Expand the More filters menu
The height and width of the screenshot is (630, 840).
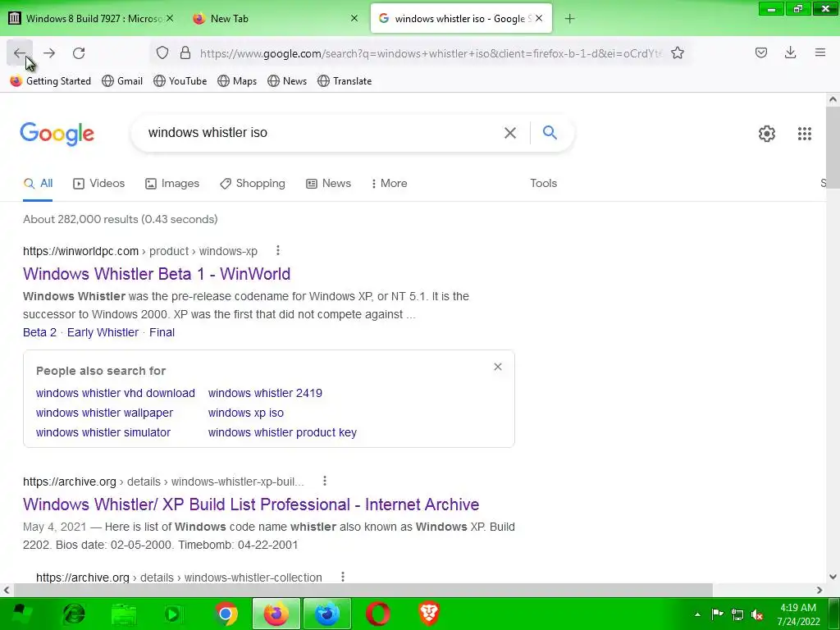(x=389, y=183)
